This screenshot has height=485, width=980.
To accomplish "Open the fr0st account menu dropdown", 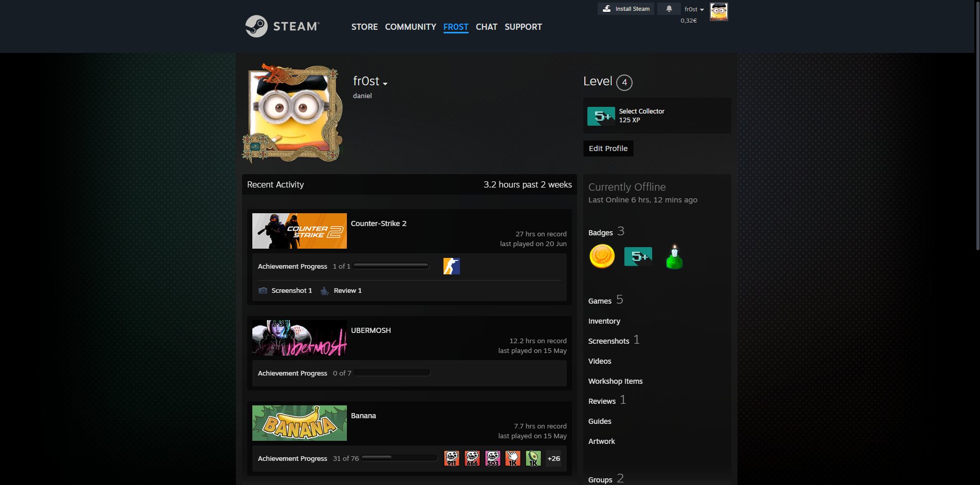I will 694,9.
